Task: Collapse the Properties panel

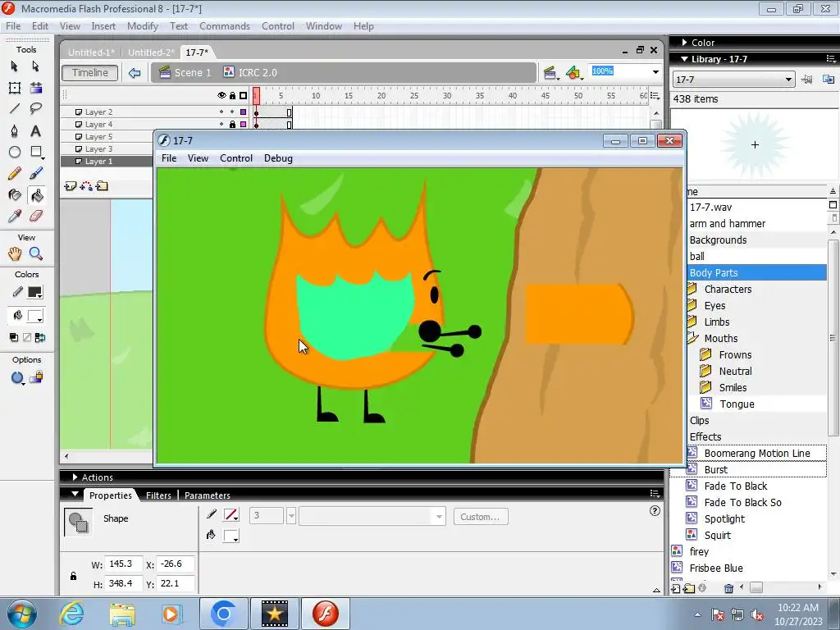Action: click(x=75, y=494)
